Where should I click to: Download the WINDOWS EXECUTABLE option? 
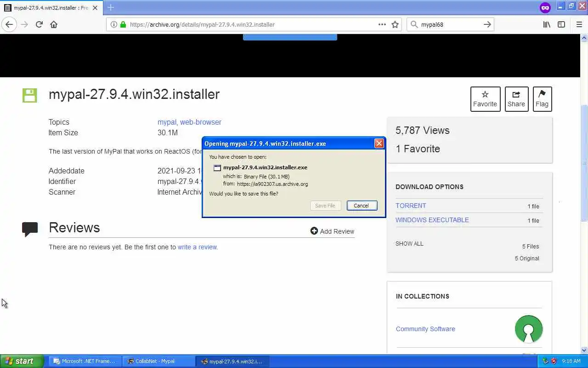coord(432,220)
